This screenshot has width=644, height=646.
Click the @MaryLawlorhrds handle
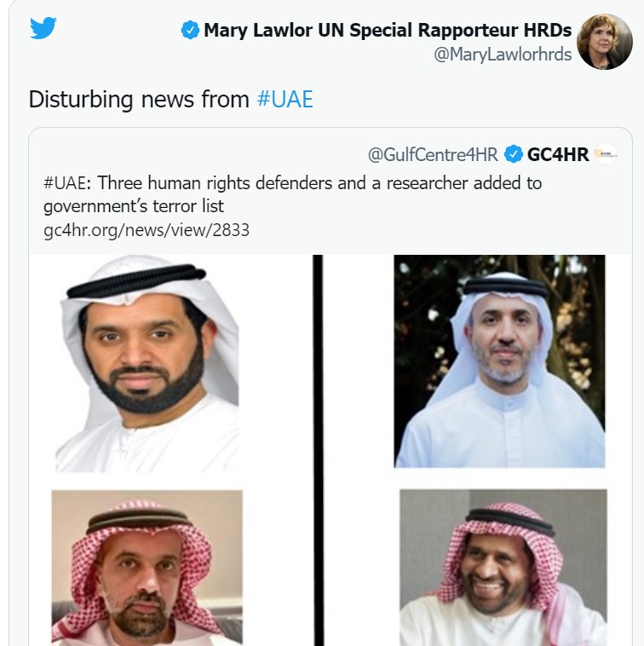click(x=501, y=55)
